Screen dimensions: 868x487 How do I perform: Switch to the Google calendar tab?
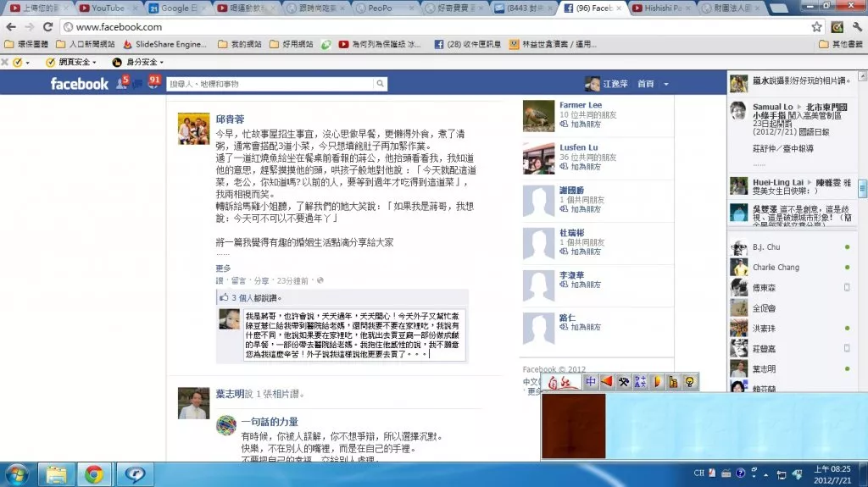tap(176, 8)
